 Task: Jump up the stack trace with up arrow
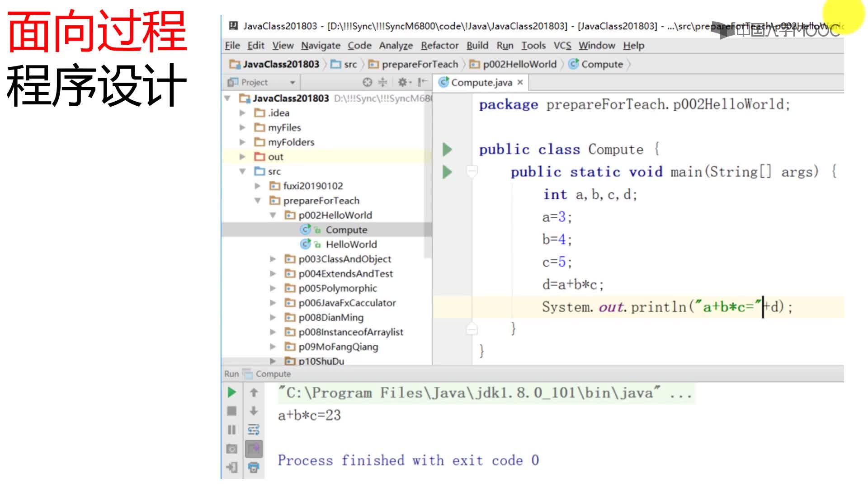click(x=254, y=392)
